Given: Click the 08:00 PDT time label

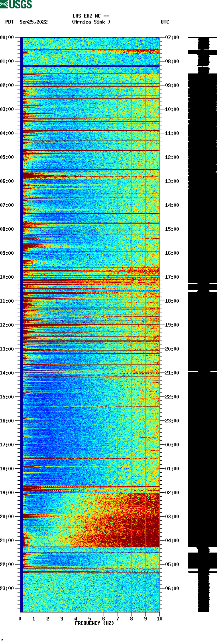Looking at the screenshot, I should tap(7, 229).
